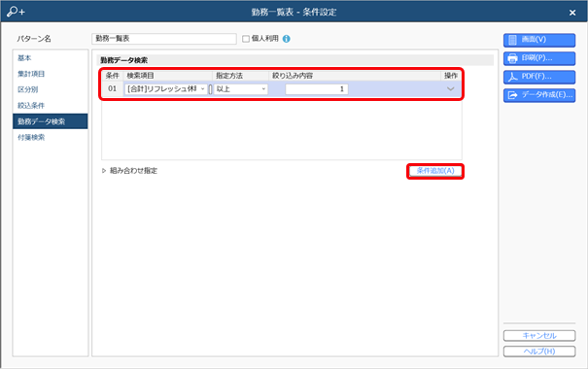
Task: Click the パターン名 input field
Action: (164, 39)
